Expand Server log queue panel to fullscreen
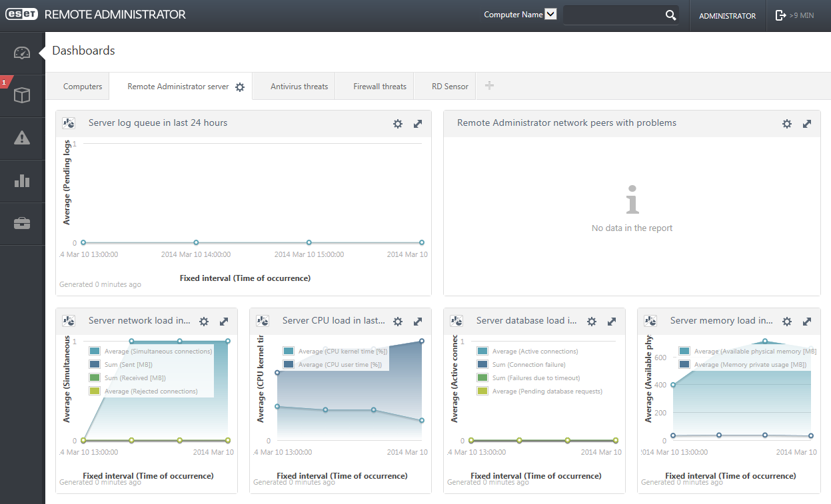 click(x=418, y=124)
